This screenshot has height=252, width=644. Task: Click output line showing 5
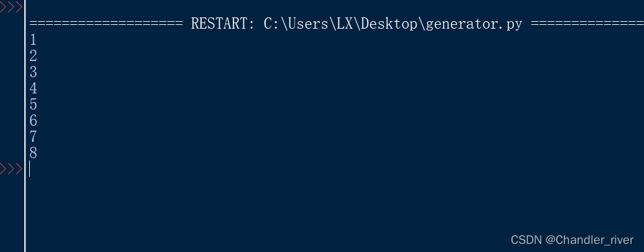[34, 105]
